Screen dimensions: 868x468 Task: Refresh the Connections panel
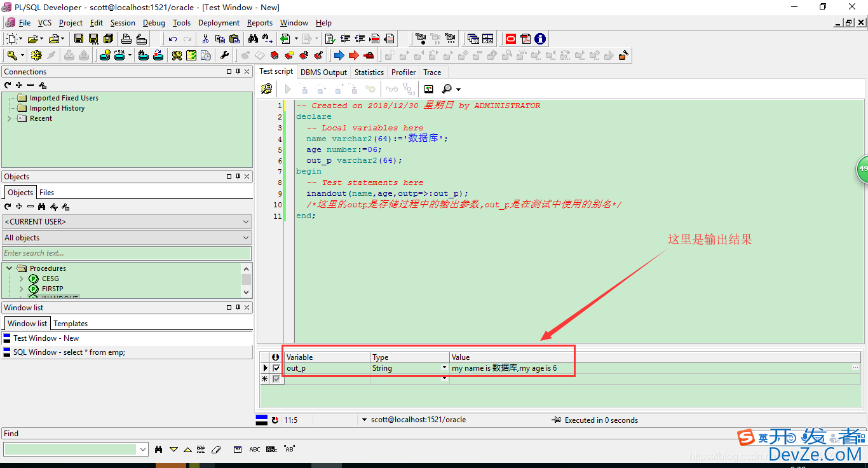click(8, 85)
